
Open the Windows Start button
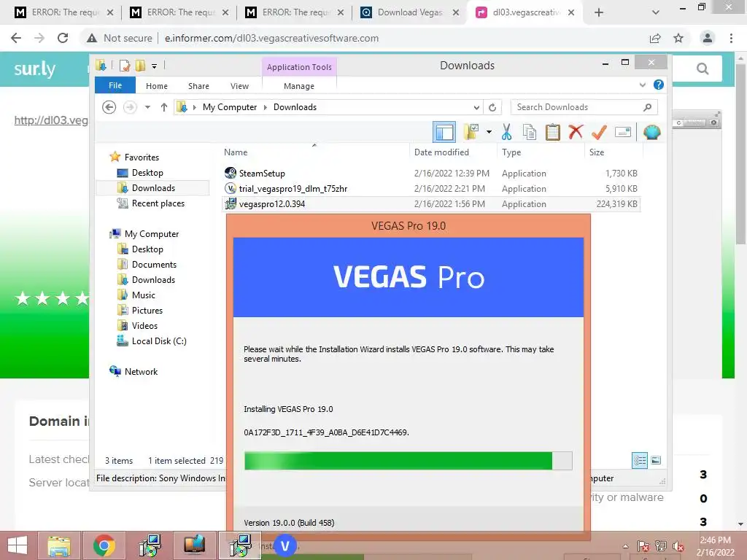pyautogui.click(x=18, y=545)
